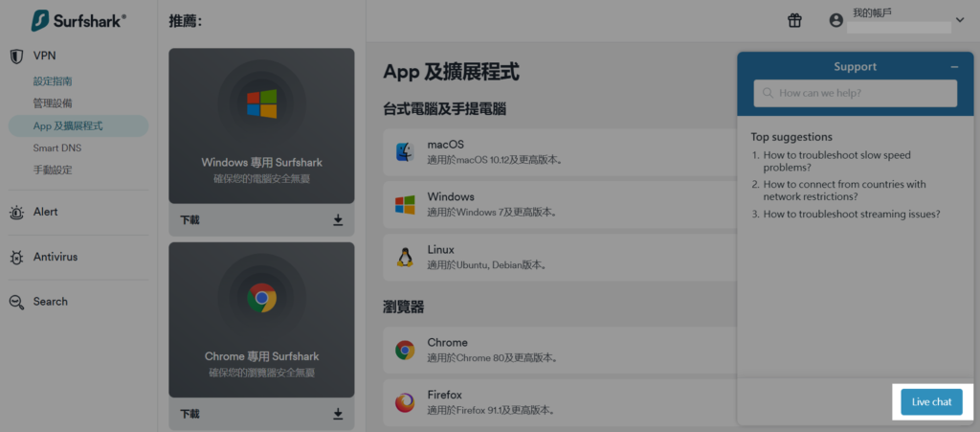Viewport: 980px width, 432px height.
Task: Click the Firefox icon in browser list
Action: click(x=405, y=402)
